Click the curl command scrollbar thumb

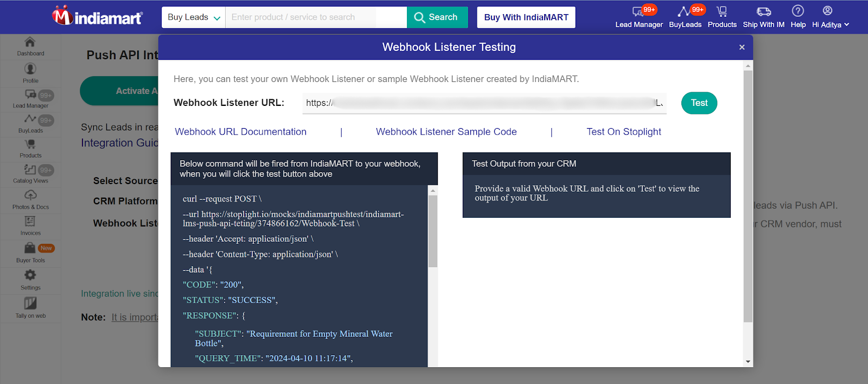click(433, 231)
